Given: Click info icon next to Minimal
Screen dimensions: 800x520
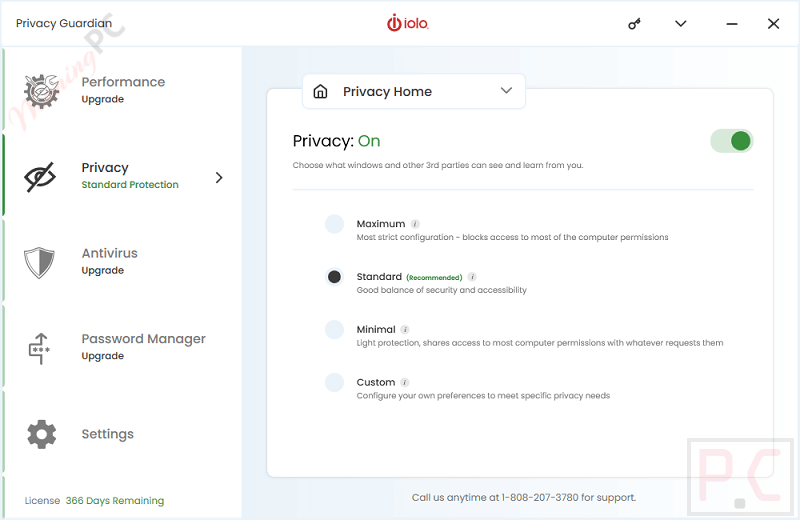Looking at the screenshot, I should tap(405, 330).
